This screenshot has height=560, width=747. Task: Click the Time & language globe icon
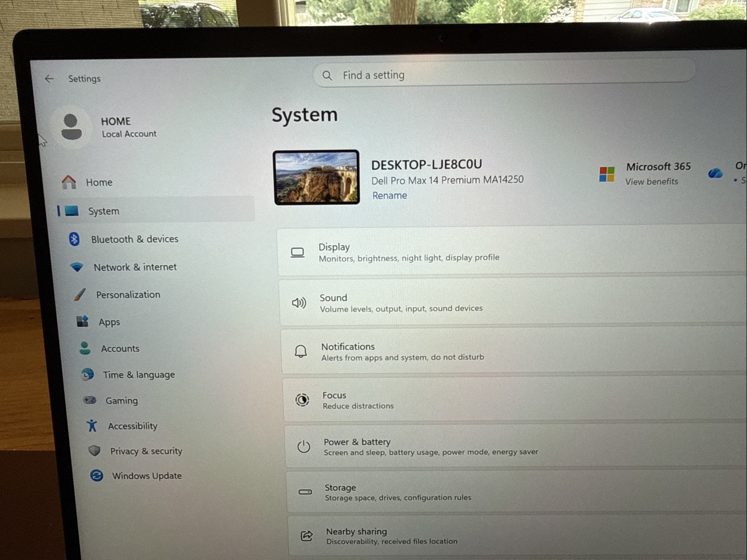pos(88,375)
